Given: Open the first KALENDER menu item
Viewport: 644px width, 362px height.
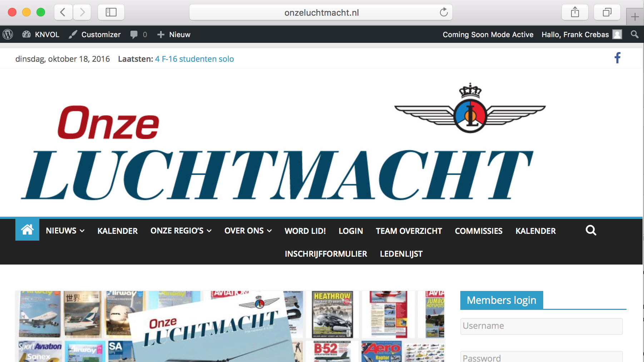Looking at the screenshot, I should tap(118, 231).
